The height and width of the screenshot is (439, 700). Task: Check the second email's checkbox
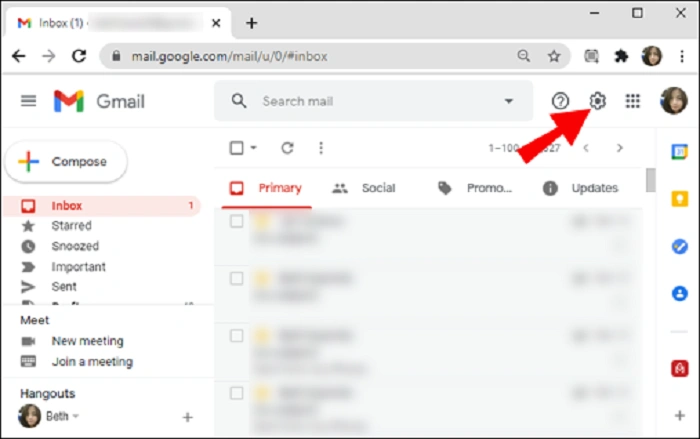tap(237, 279)
